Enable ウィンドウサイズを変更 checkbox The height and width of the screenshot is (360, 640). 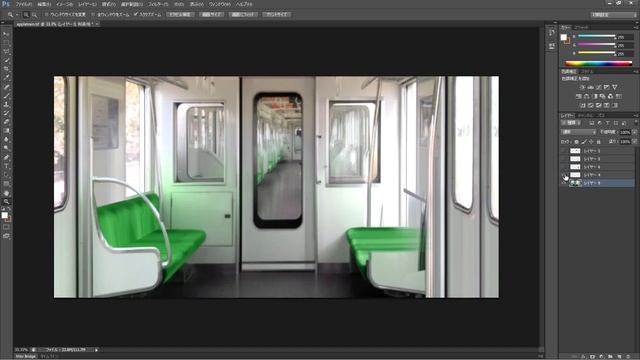click(47, 15)
